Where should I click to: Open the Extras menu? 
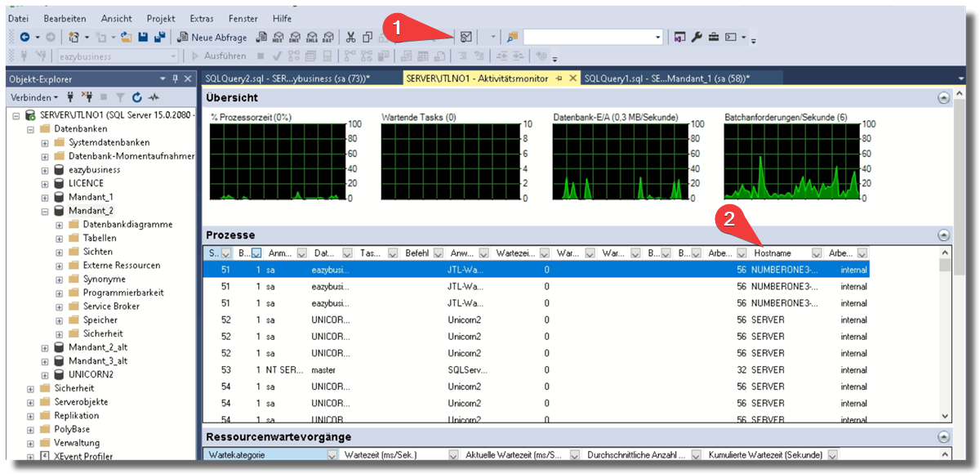[202, 18]
